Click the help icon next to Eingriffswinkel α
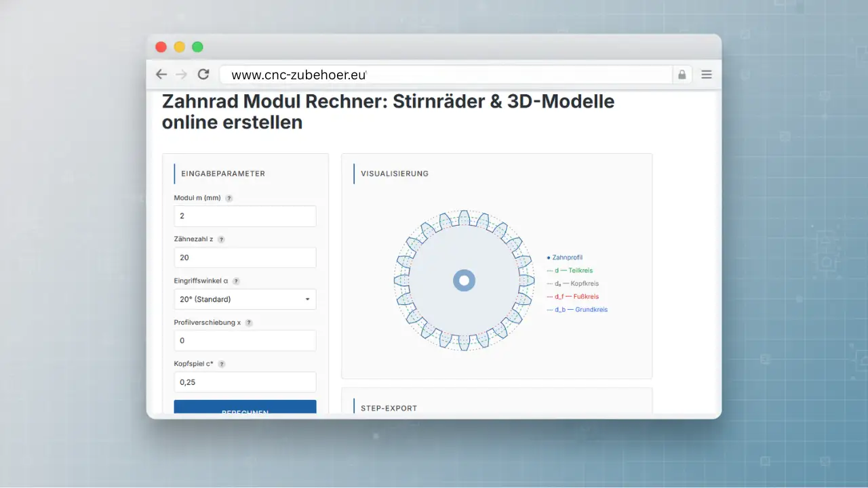The width and height of the screenshot is (868, 488). pyautogui.click(x=236, y=281)
